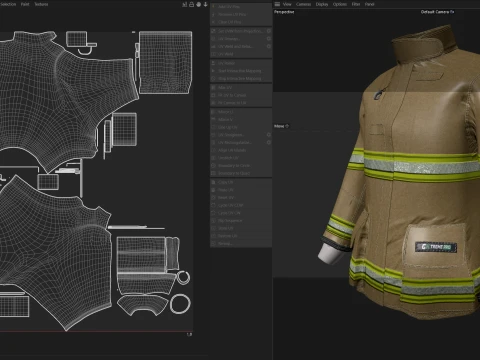Choose Clear UV Pins
480x360 pixels.
(241, 22)
